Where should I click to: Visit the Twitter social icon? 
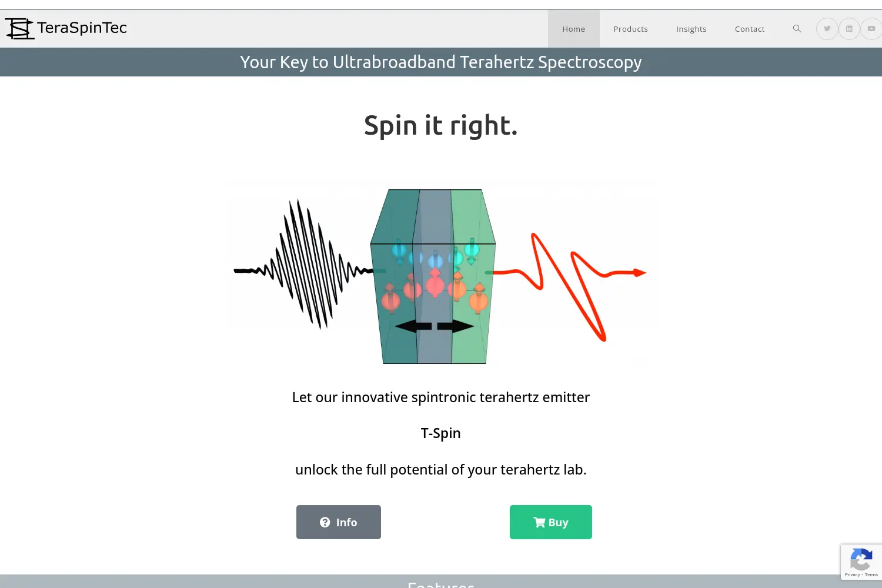[827, 28]
